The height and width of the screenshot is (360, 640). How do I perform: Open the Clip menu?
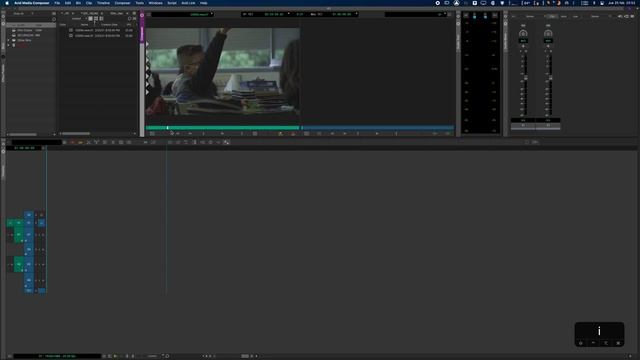tap(89, 3)
